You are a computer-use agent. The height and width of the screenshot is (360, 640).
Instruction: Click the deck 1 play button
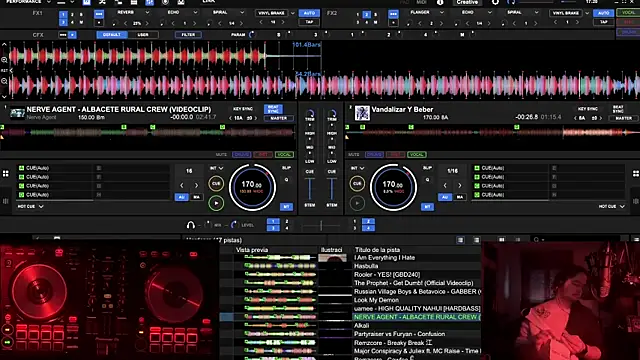pyautogui.click(x=216, y=203)
